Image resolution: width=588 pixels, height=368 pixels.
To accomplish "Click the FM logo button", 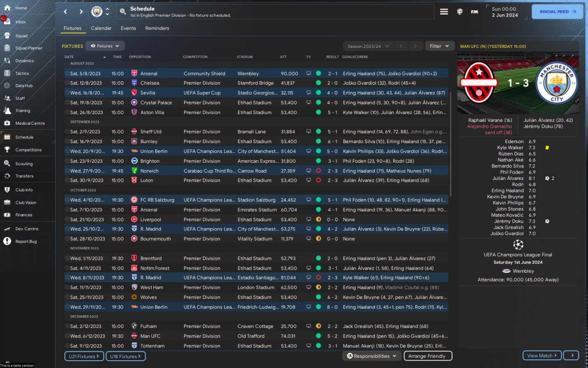I will point(475,11).
